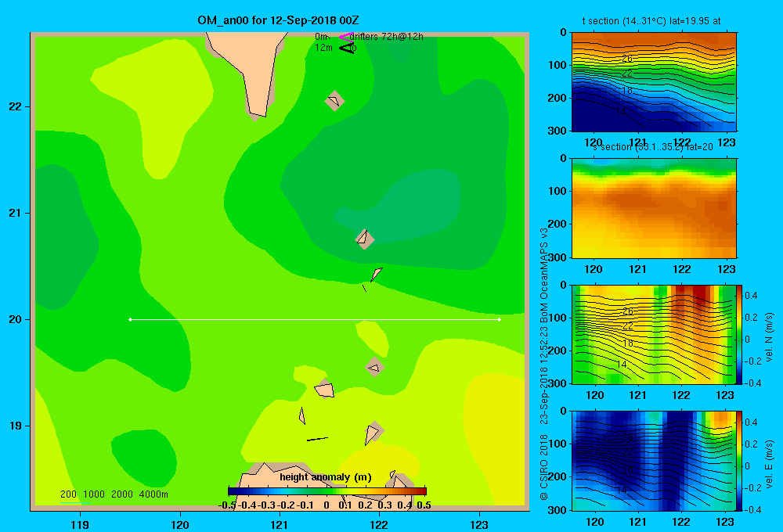The image size is (783, 532).
Task: Click the '14' isotherm label in the temperature section
Action: (x=621, y=112)
